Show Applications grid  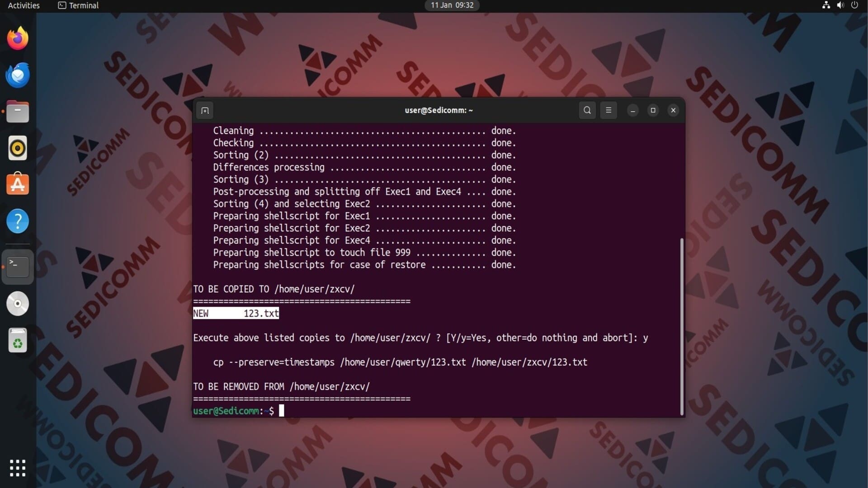(x=18, y=468)
